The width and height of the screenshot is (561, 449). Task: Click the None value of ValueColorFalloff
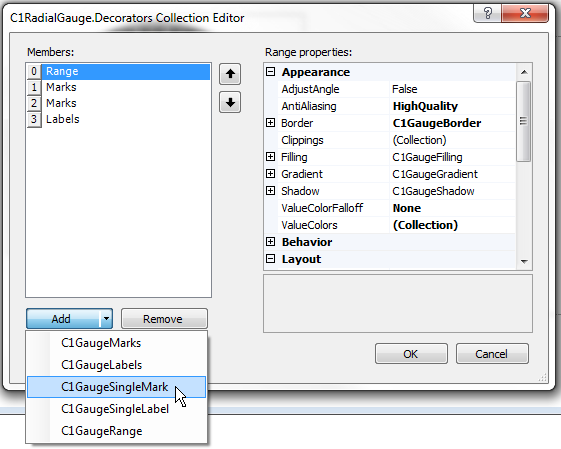tap(407, 208)
